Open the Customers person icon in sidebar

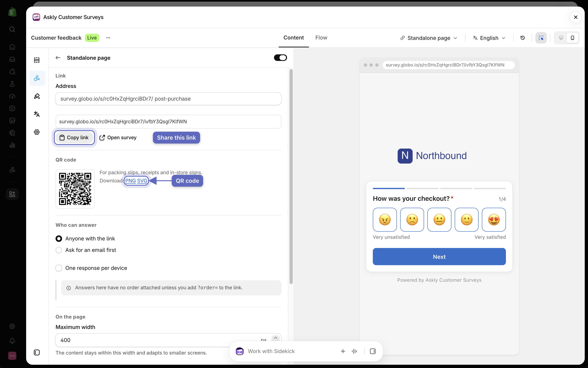point(12,84)
